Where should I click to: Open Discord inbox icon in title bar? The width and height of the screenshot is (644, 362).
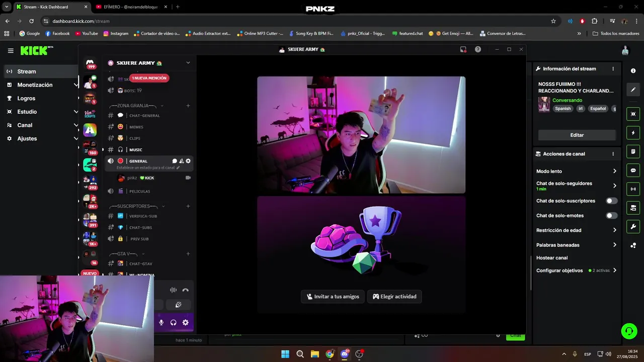[x=463, y=49]
